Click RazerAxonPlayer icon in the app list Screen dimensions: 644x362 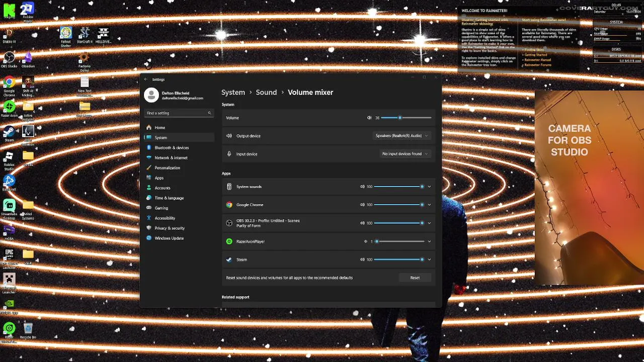click(x=229, y=241)
